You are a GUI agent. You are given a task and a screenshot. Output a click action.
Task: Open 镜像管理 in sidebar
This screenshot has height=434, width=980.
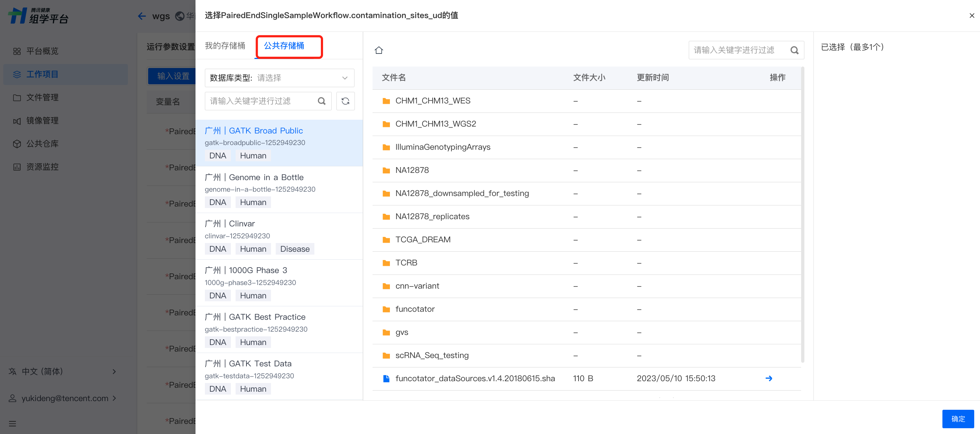pos(65,121)
